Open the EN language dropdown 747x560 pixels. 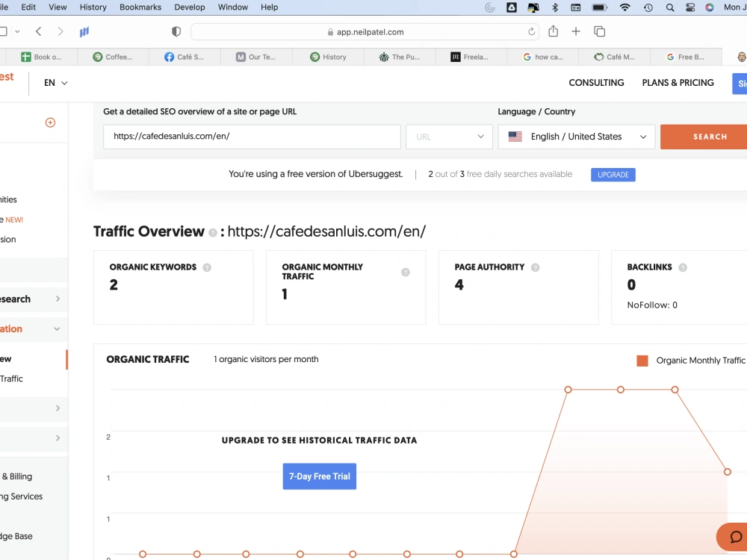click(56, 83)
